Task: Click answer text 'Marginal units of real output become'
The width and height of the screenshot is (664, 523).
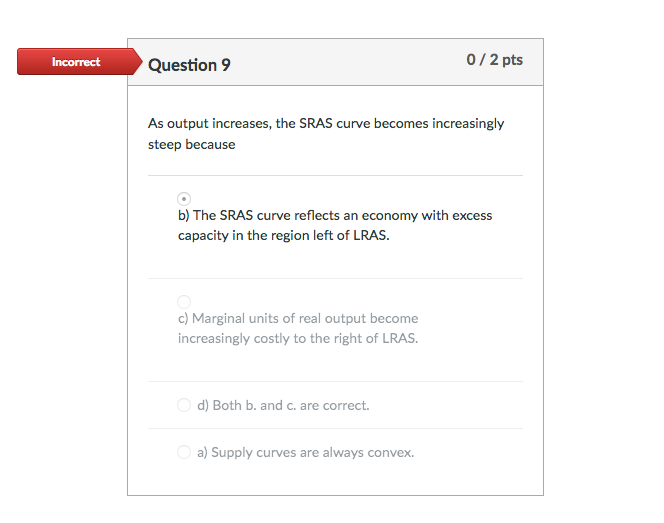Action: point(305,318)
